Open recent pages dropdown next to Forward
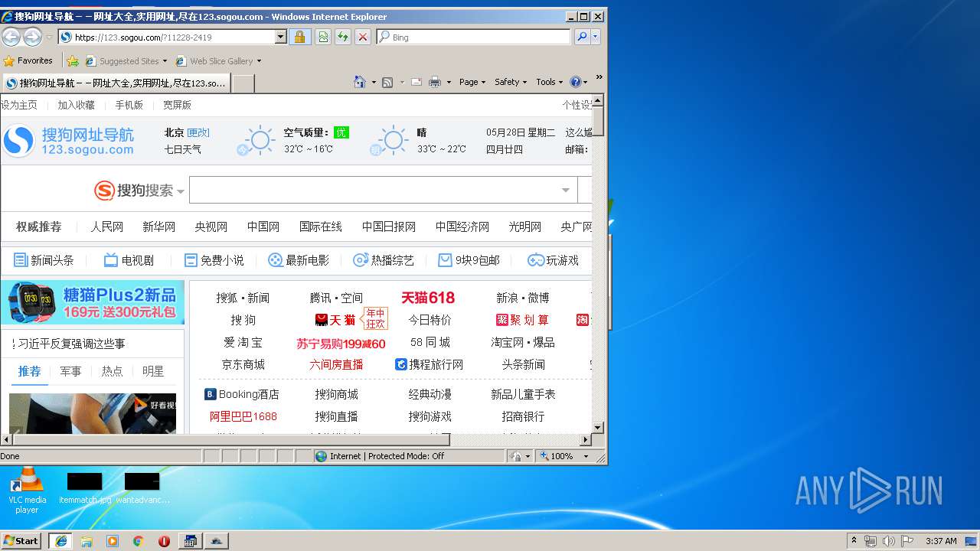980x551 pixels. click(x=49, y=37)
